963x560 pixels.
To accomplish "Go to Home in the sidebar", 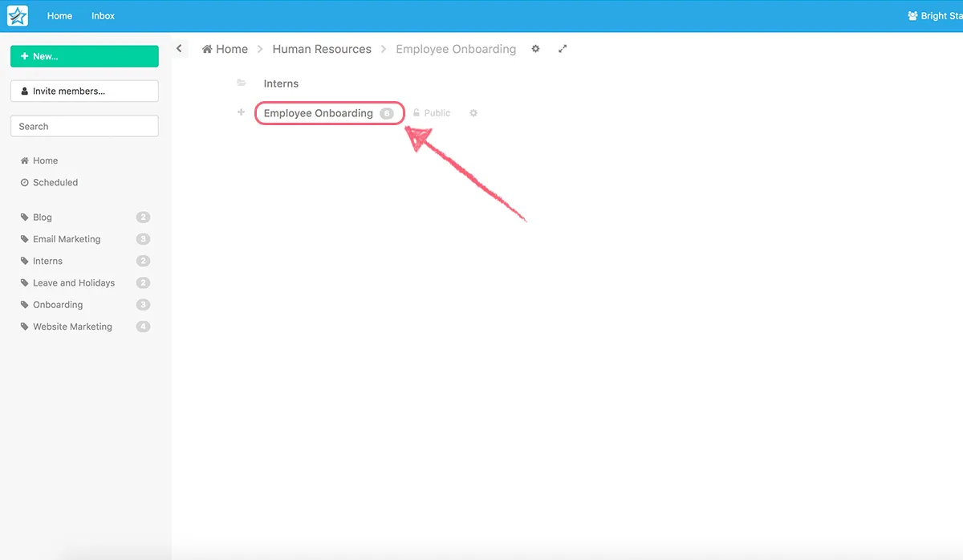I will [39, 160].
